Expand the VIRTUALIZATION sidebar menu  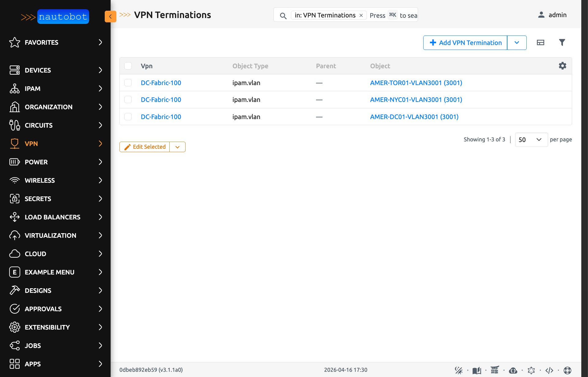click(51, 235)
